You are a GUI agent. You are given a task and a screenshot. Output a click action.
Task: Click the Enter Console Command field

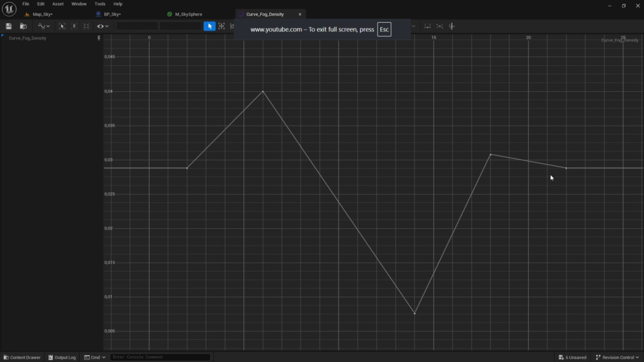click(x=160, y=357)
